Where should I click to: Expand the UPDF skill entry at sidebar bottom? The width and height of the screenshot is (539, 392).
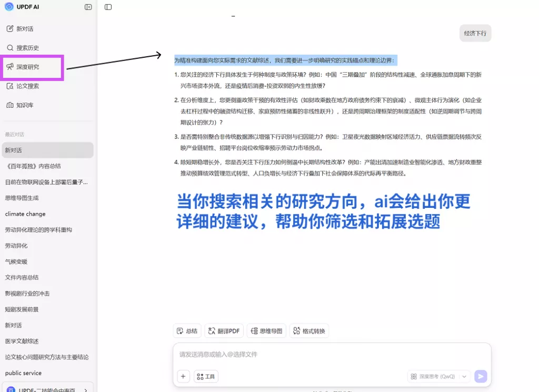[x=85, y=388]
